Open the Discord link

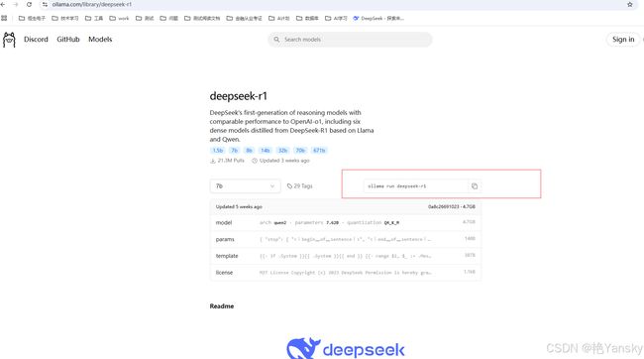coord(36,40)
